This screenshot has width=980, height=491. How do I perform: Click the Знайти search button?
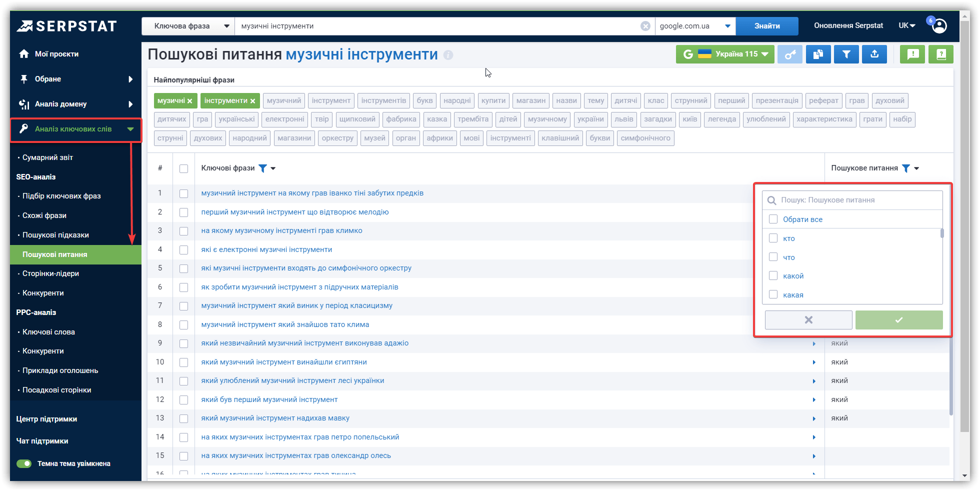(x=767, y=26)
